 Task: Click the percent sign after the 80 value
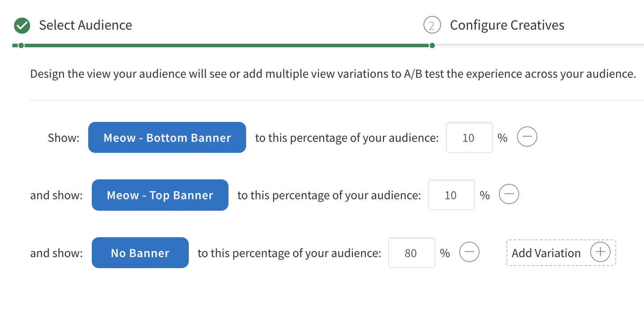[445, 252]
